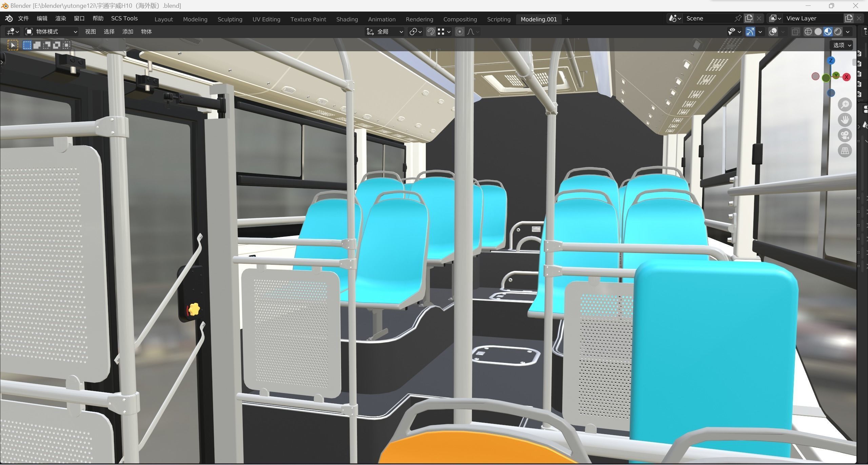Open the Blender logo app menu

9,19
